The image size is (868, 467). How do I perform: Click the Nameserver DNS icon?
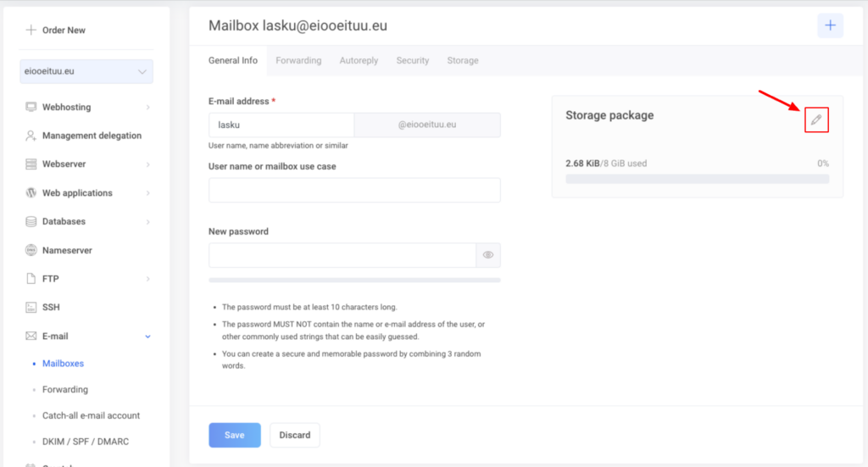pyautogui.click(x=31, y=251)
